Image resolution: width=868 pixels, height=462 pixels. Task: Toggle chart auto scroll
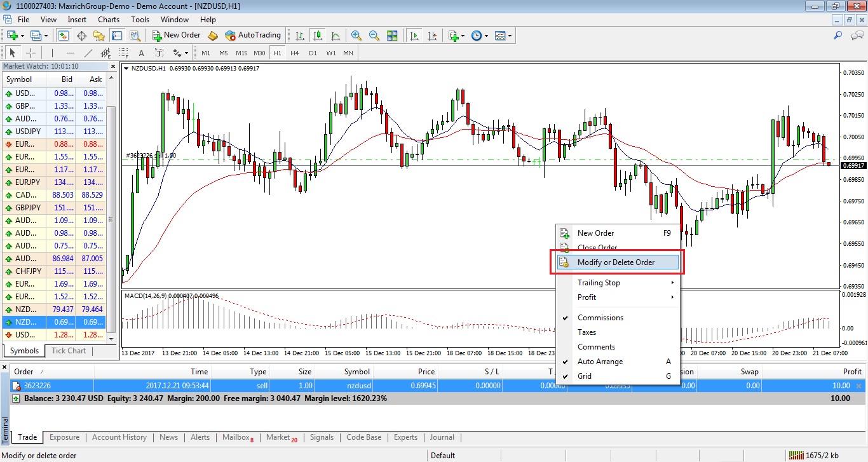(x=414, y=36)
